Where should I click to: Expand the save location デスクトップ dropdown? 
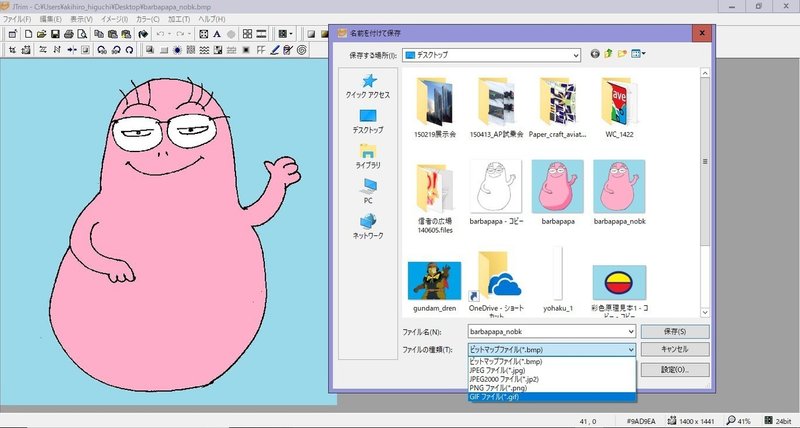tap(576, 55)
